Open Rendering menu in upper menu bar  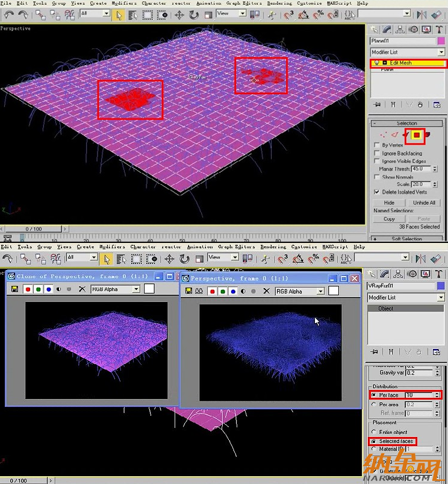coord(279,3)
